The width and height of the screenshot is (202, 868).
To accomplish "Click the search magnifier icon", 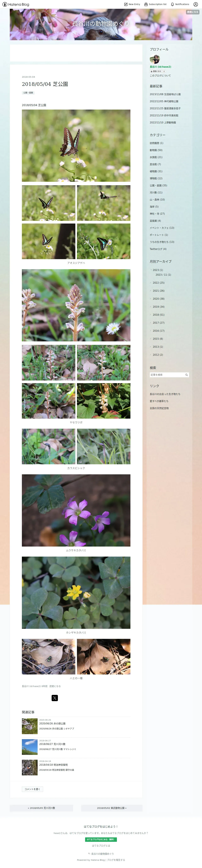I will point(186,375).
